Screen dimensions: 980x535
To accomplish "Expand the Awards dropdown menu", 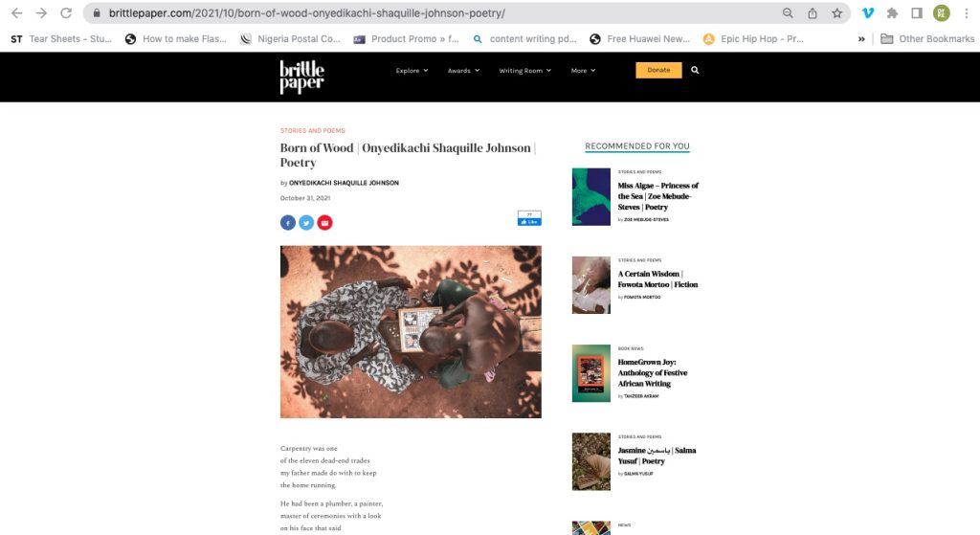I will point(464,71).
